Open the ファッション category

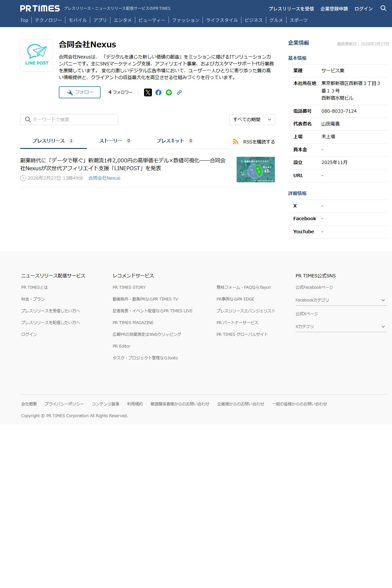(186, 20)
